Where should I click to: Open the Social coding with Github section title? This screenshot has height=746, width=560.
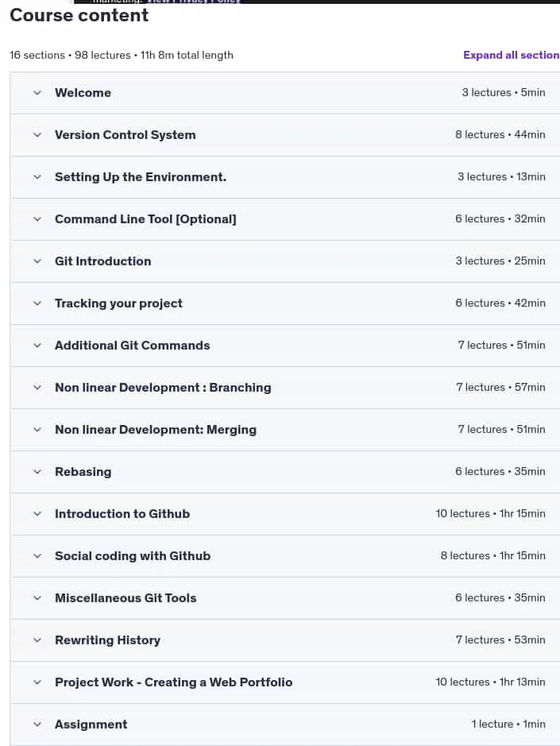[x=133, y=555]
